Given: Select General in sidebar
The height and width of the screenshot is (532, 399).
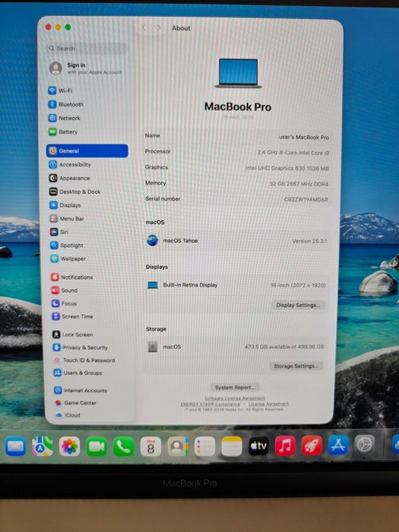Looking at the screenshot, I should click(x=87, y=151).
